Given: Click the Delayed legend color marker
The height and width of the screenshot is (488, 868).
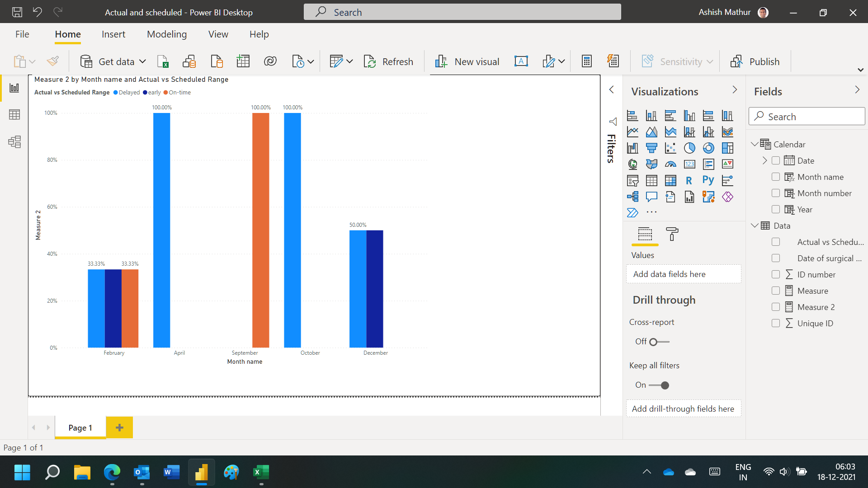Looking at the screenshot, I should point(116,93).
